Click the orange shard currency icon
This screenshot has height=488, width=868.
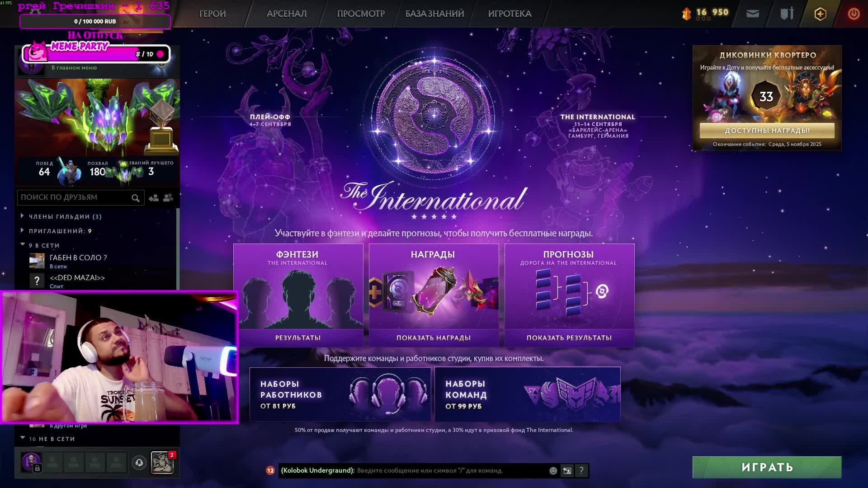coord(686,14)
